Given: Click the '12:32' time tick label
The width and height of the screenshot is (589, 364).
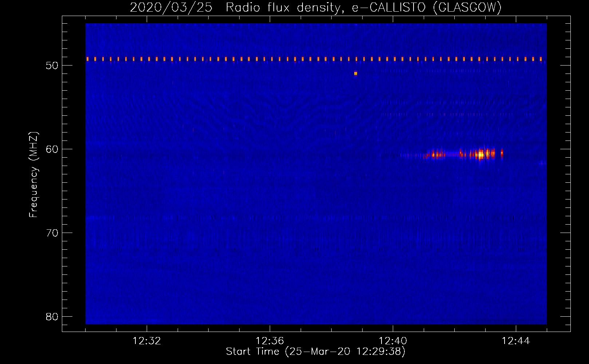Looking at the screenshot, I should 147,341.
